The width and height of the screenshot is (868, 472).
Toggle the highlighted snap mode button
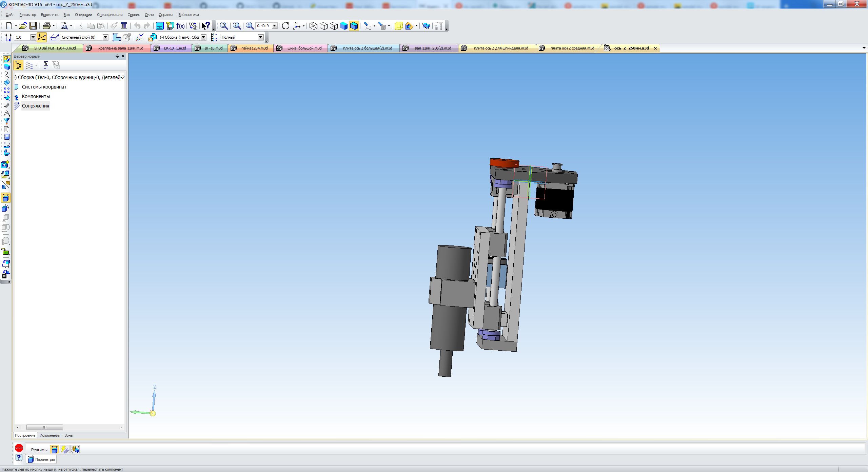pyautogui.click(x=41, y=37)
